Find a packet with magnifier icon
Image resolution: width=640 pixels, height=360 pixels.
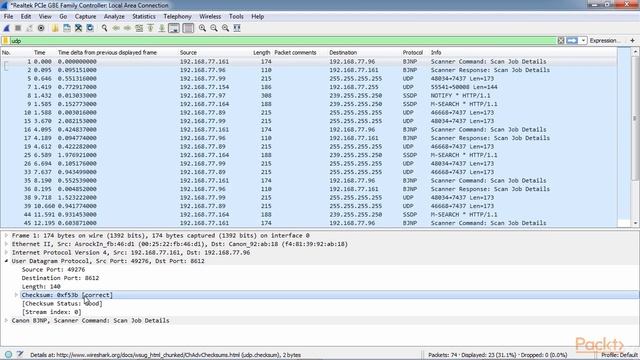[104, 28]
